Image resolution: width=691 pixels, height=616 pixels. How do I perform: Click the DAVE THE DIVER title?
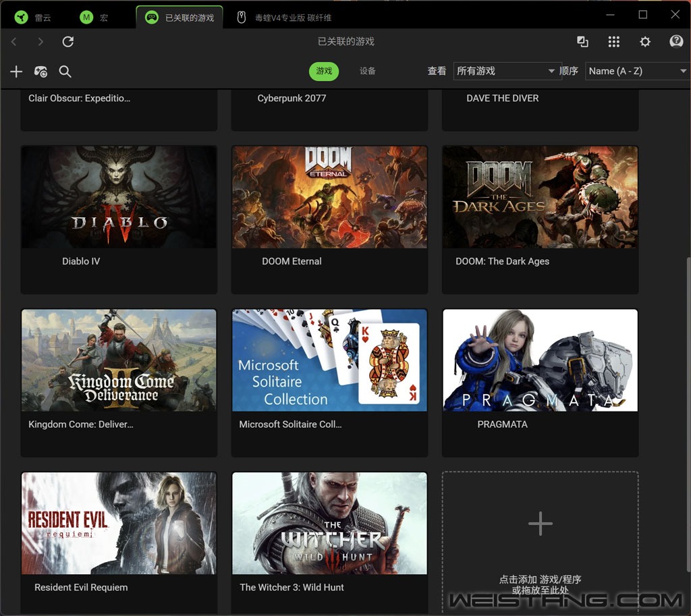coord(502,99)
